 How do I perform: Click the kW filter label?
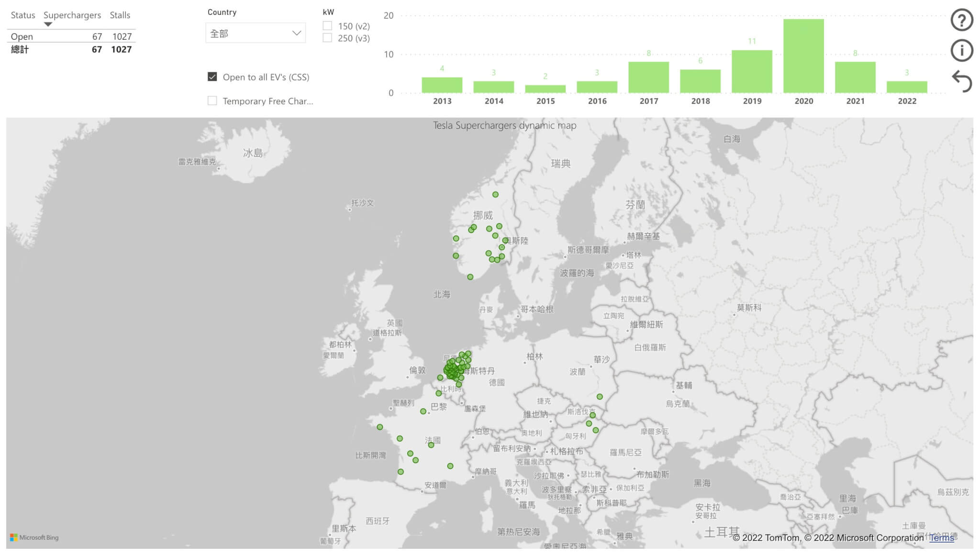[328, 12]
